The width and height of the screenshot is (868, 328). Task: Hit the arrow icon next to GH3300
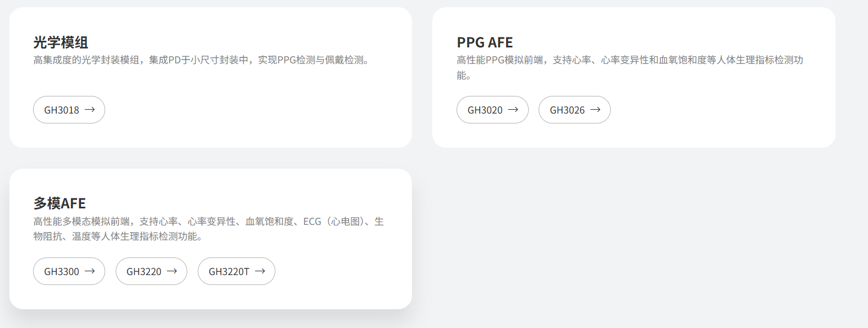pyautogui.click(x=90, y=271)
